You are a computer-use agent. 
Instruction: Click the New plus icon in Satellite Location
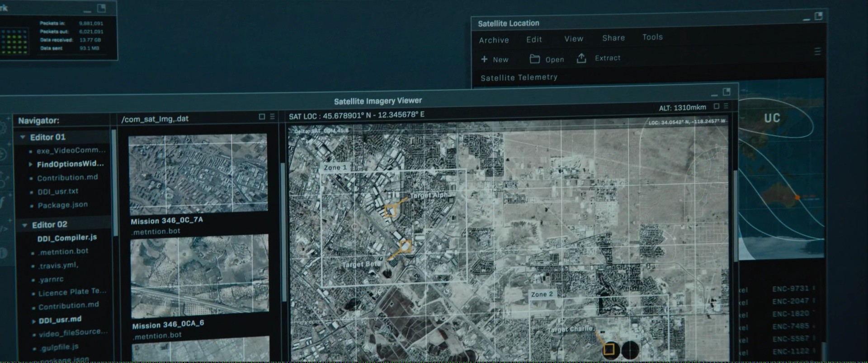[x=484, y=59]
